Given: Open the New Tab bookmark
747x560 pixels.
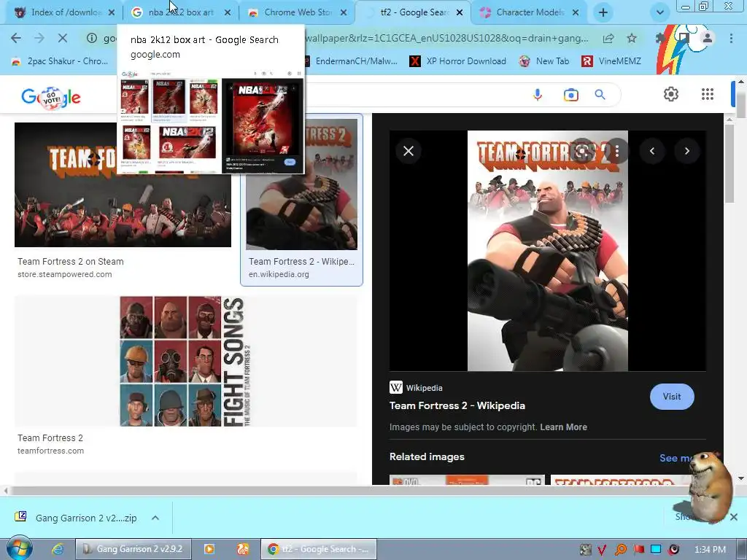Looking at the screenshot, I should click(544, 61).
